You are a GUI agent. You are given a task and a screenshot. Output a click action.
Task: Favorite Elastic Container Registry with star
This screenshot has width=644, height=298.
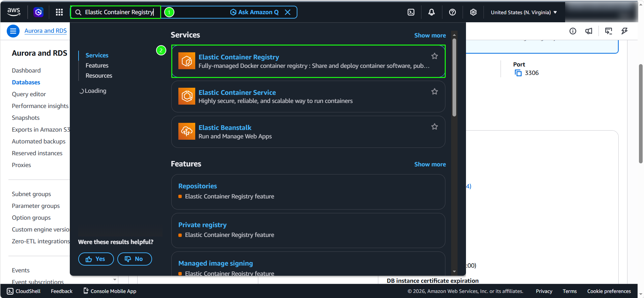point(435,56)
